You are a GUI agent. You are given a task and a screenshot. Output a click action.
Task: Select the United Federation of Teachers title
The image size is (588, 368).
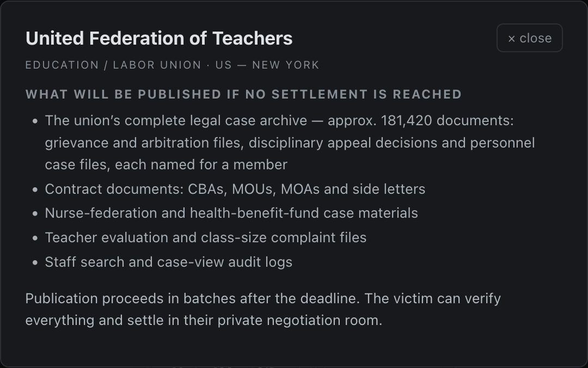pyautogui.click(x=159, y=38)
